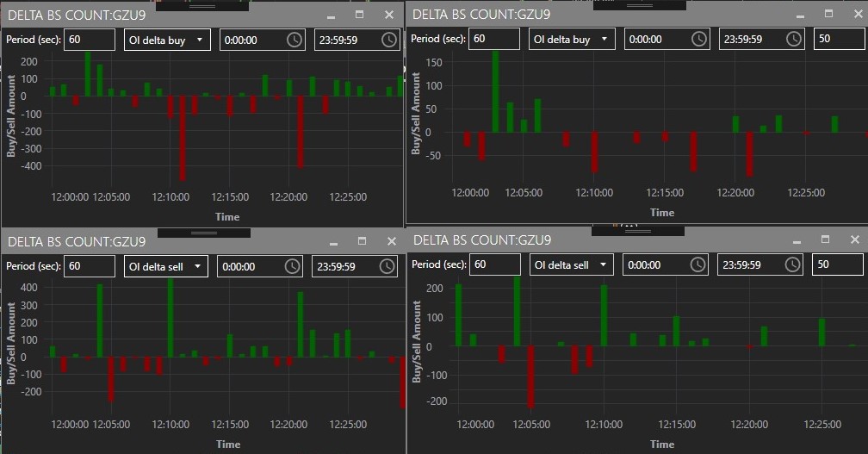868x454 pixels.
Task: Close the top-left DELTA BS COUNT window
Action: click(389, 15)
